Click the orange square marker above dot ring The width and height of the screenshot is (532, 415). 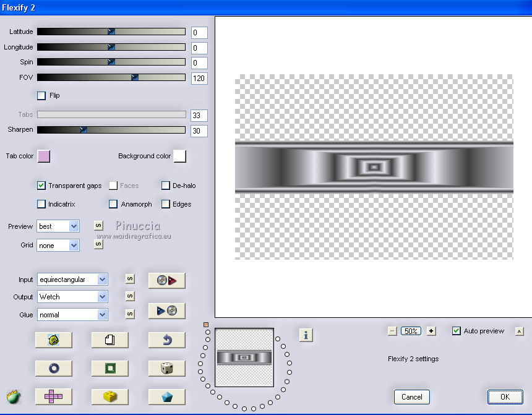coord(206,325)
